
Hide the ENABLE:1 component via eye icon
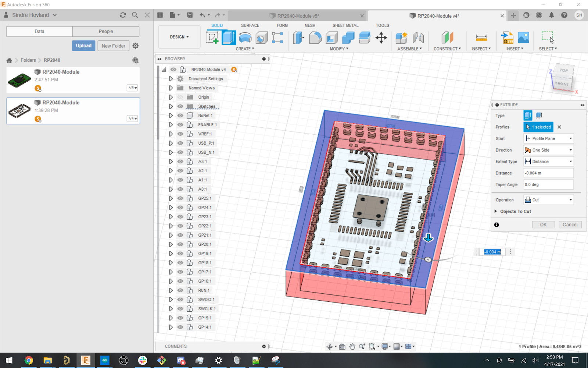click(x=180, y=125)
